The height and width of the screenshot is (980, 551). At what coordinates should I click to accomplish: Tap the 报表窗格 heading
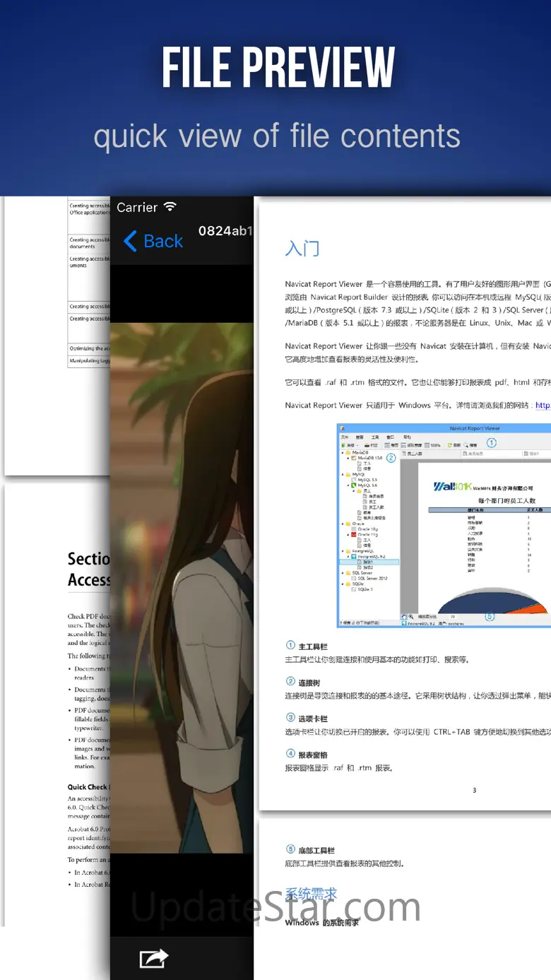coord(313,755)
